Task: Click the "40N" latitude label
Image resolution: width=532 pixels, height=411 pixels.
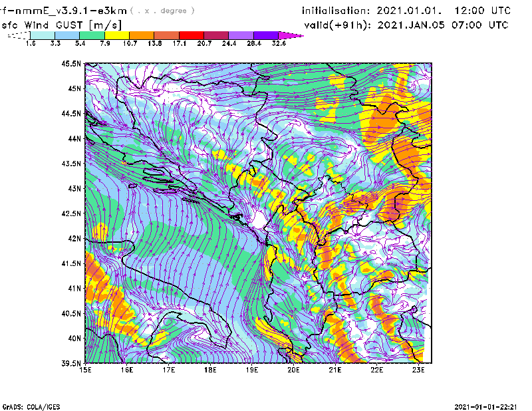Action: click(74, 339)
